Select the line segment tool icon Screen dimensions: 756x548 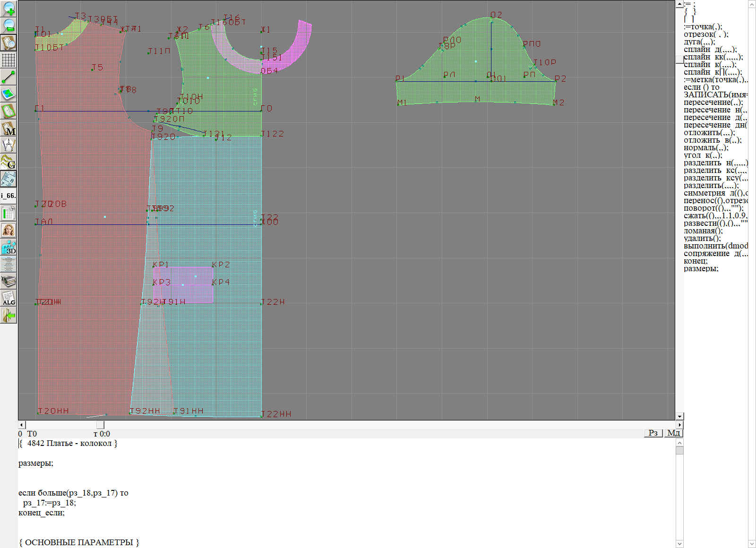pyautogui.click(x=9, y=77)
